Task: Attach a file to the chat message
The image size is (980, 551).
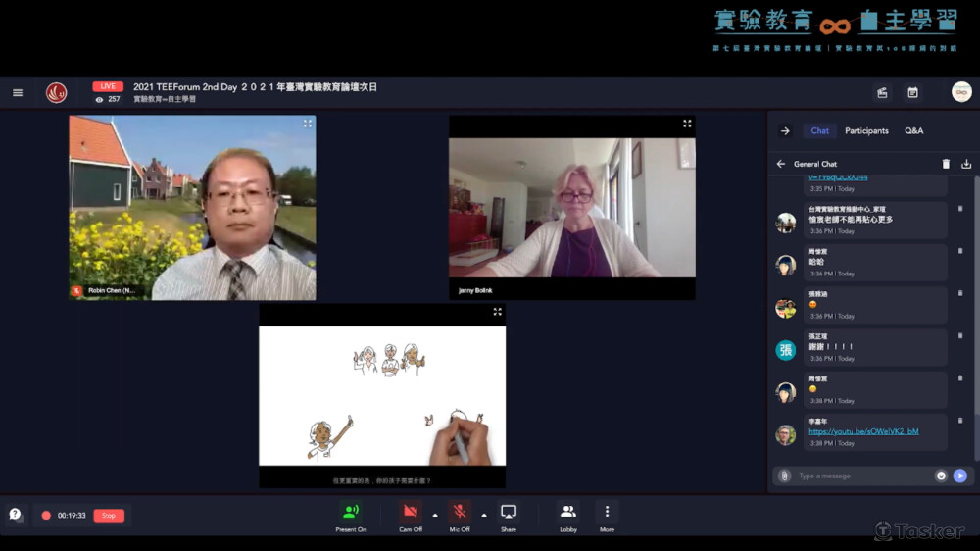Action: pyautogui.click(x=784, y=476)
